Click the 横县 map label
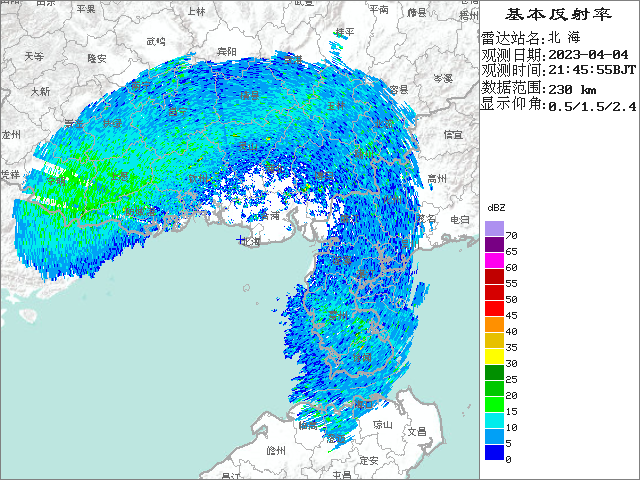Screen dimensions: 640x480 tap(250, 95)
